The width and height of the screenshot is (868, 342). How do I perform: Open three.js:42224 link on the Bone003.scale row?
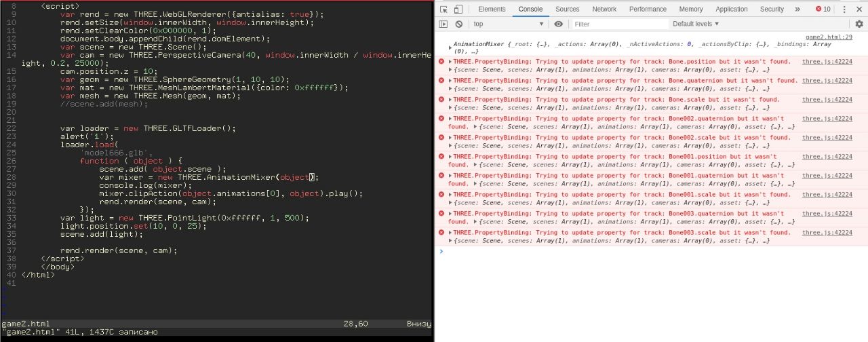(x=827, y=233)
